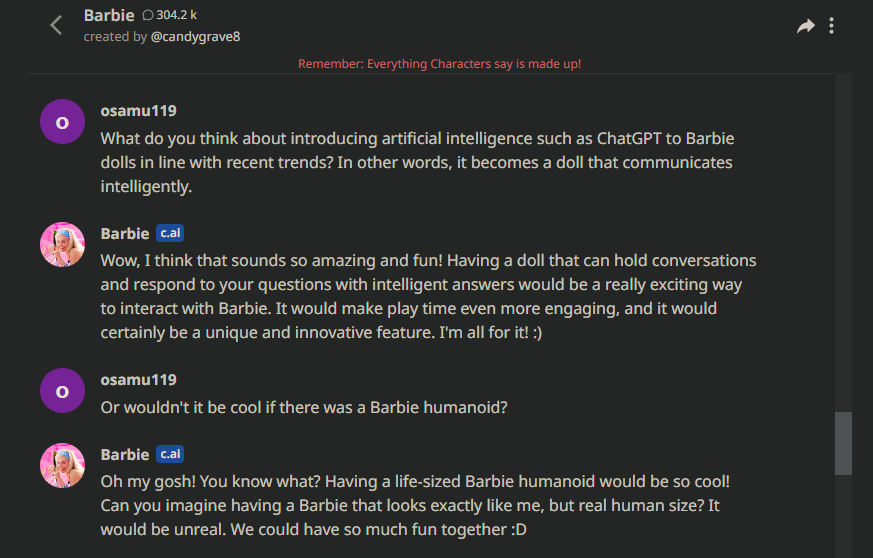Click c.ai badge on first Barbie reply
The height and width of the screenshot is (558, 873).
coord(169,233)
